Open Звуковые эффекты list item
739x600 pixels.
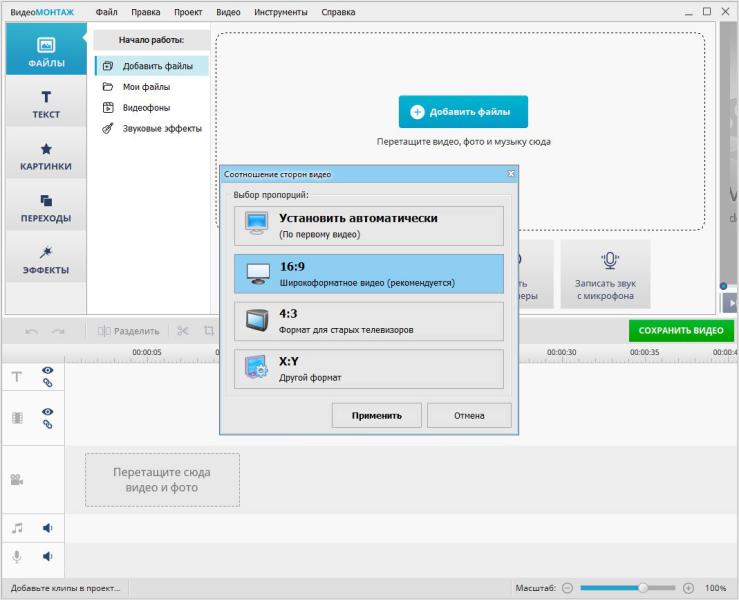pyautogui.click(x=152, y=128)
